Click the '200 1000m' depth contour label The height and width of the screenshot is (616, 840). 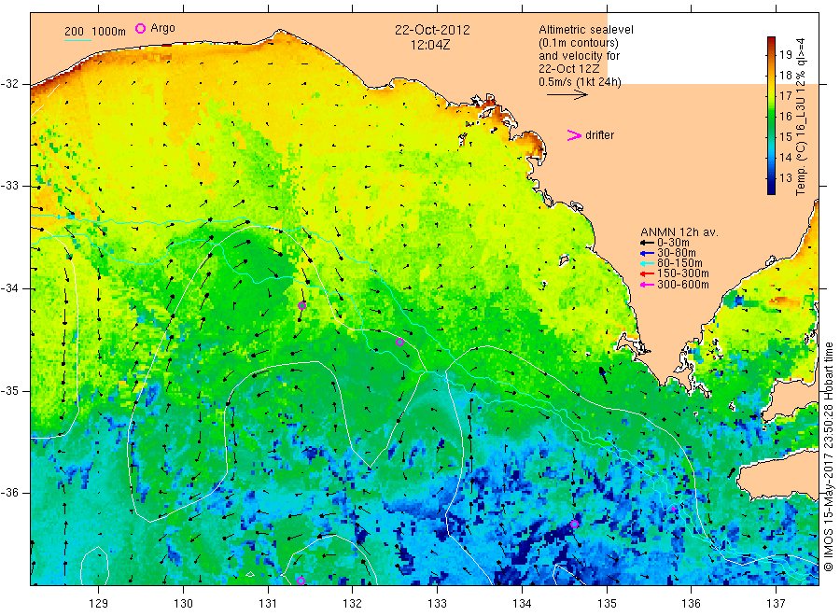coord(95,32)
